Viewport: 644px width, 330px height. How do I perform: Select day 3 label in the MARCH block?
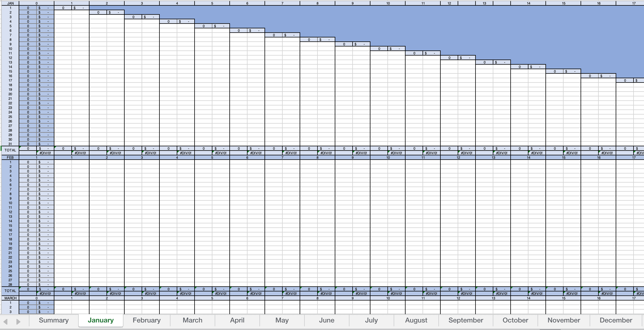click(x=10, y=312)
